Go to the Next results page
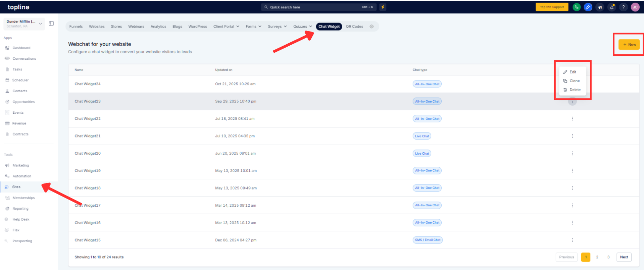Viewport: 644px width, 270px height. pos(624,257)
